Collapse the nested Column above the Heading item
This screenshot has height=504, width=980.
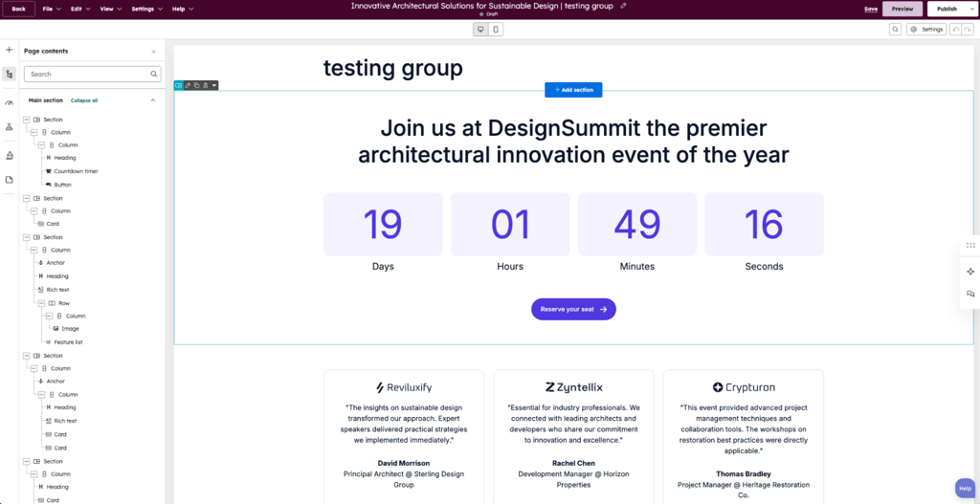(42, 145)
